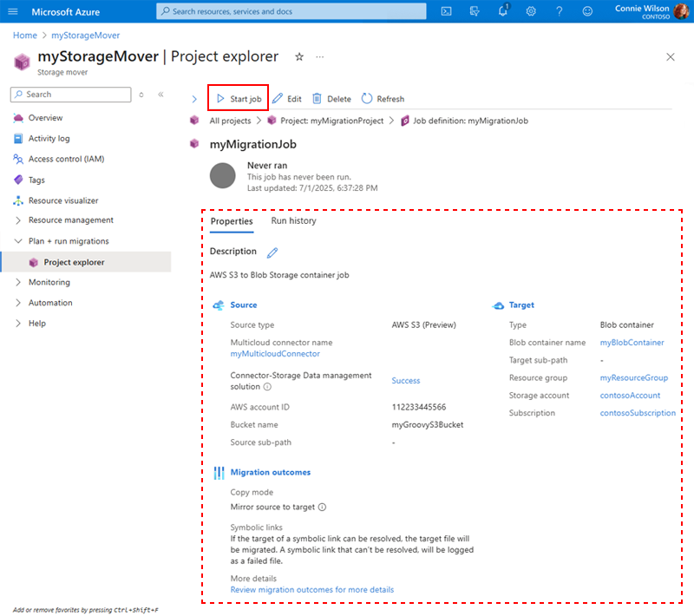
Task: Open the Azure portal hamburger menu
Action: coord(13,11)
